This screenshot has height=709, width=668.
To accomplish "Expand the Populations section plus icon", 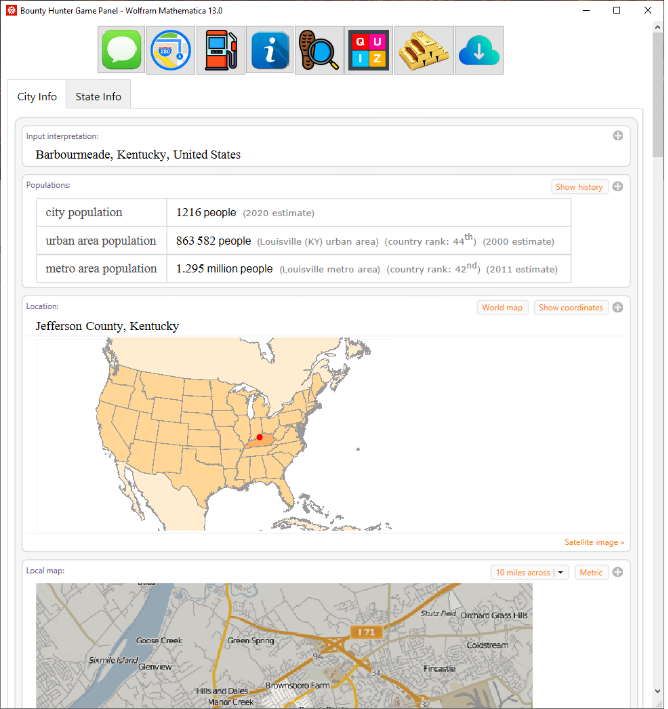I will (x=618, y=187).
